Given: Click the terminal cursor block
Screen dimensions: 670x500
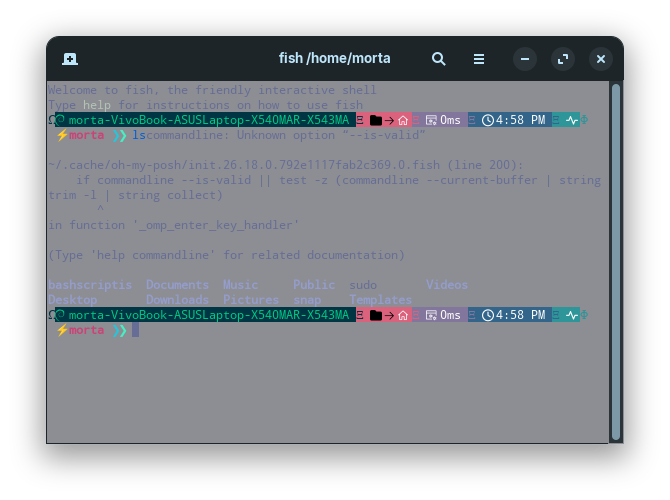Looking at the screenshot, I should (135, 330).
